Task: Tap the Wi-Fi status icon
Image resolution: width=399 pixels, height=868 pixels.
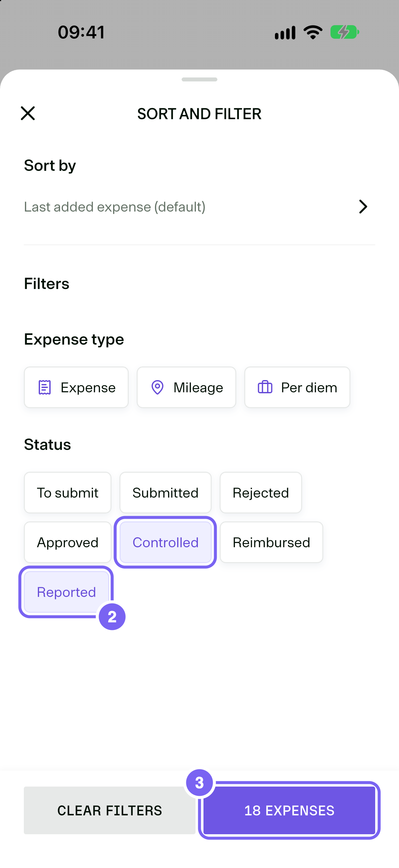Action: pyautogui.click(x=313, y=32)
